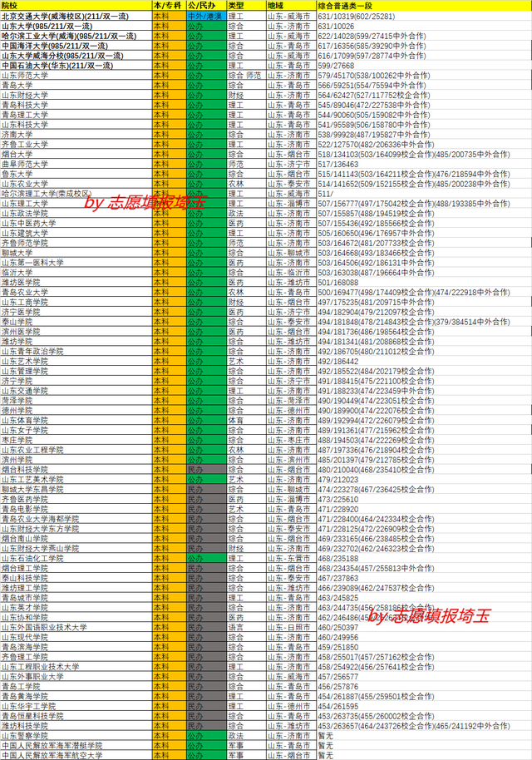Select the 山东政法学院 name cell
Screen dimensions: 532x760
(76, 213)
